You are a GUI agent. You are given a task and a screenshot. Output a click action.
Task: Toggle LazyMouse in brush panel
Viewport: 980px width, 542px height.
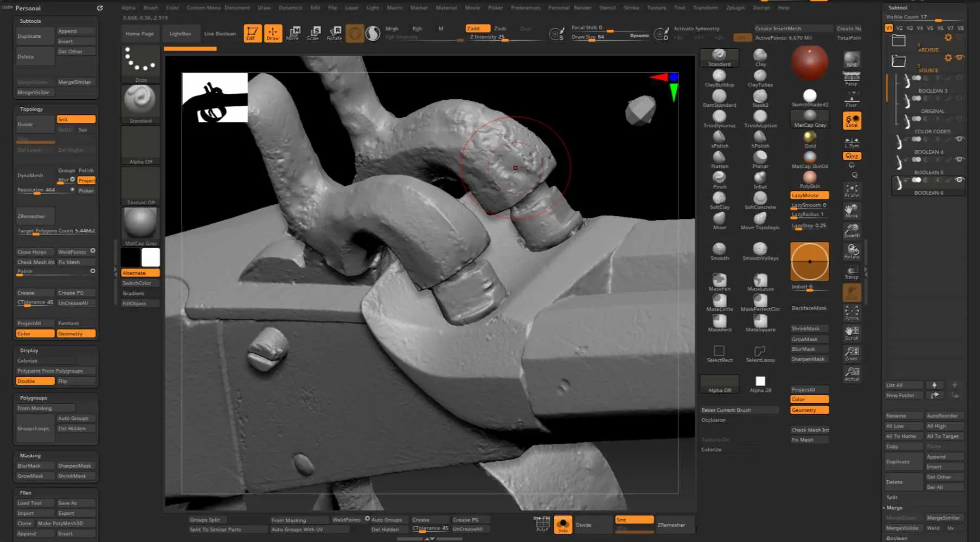coord(810,195)
